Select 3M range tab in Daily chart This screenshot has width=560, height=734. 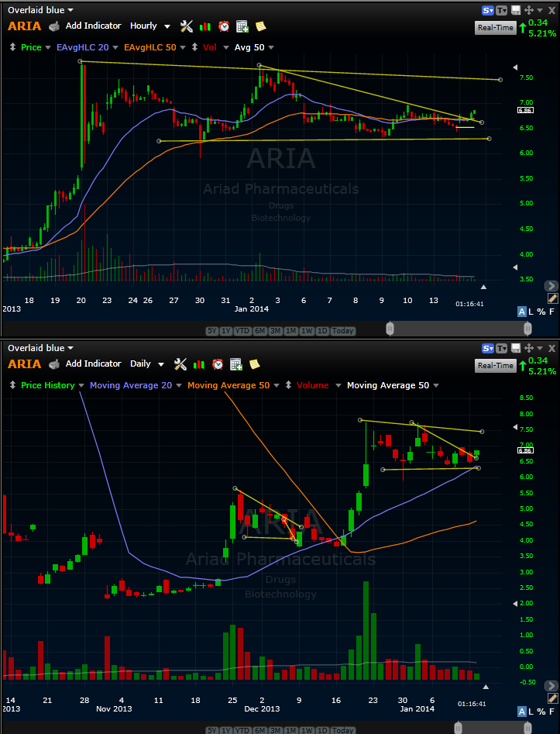click(x=276, y=730)
